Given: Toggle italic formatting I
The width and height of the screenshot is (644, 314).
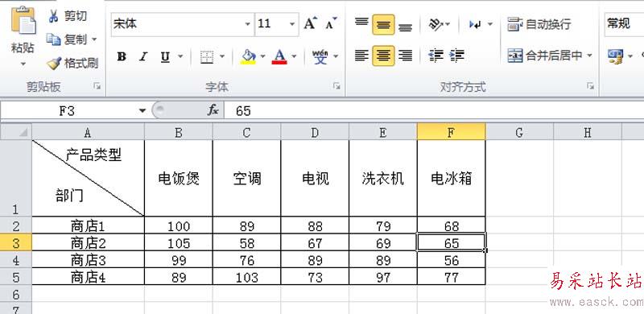Looking at the screenshot, I should coord(143,56).
